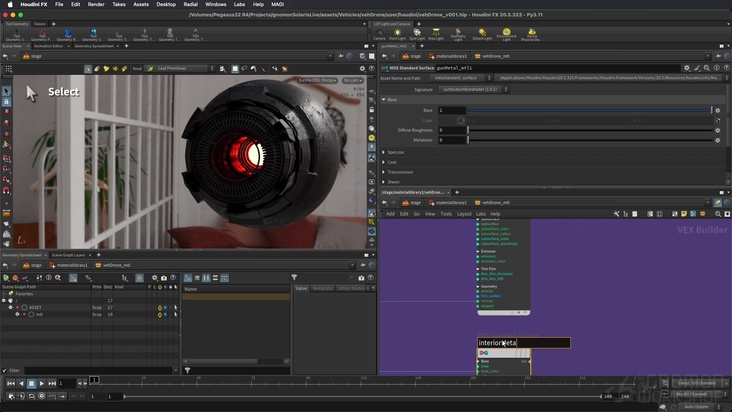Jump back in scene view path history
The width and height of the screenshot is (732, 412).
pos(5,56)
